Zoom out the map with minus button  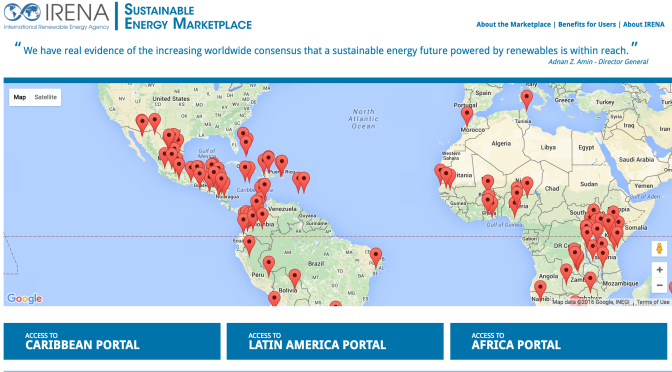(660, 285)
